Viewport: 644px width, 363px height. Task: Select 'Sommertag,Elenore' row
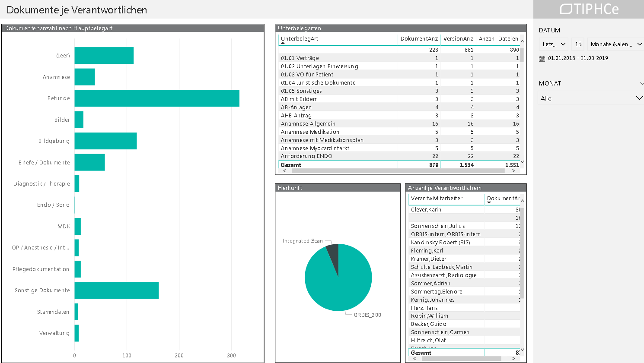tap(465, 292)
